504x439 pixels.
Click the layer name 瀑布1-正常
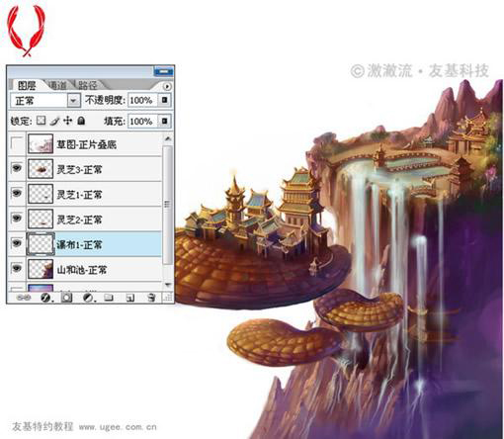point(79,244)
